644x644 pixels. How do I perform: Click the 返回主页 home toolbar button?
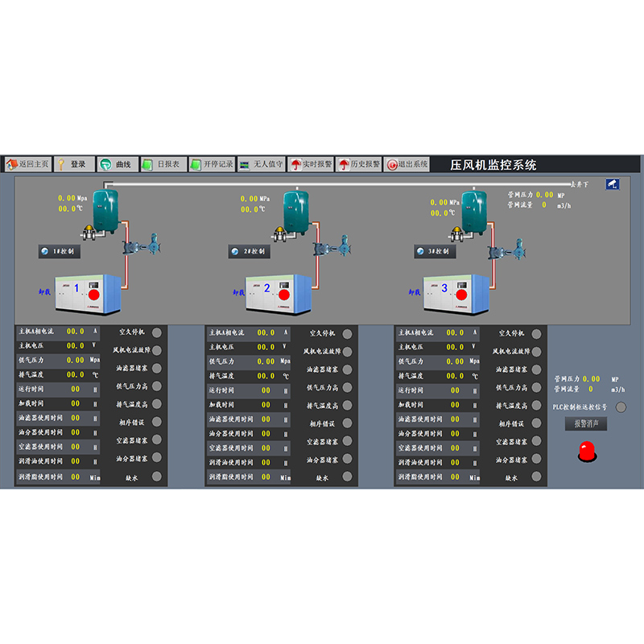point(27,164)
